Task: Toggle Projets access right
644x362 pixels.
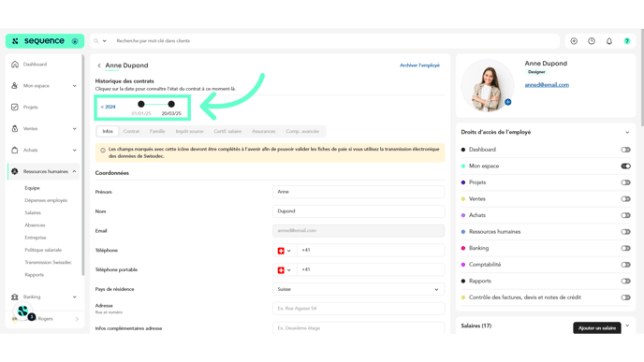Action: click(625, 182)
